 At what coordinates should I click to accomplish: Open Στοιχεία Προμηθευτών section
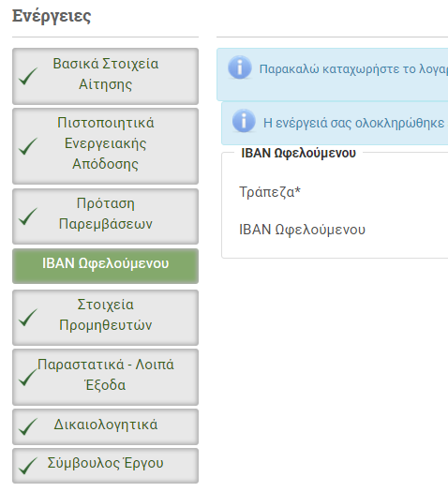coord(105,318)
